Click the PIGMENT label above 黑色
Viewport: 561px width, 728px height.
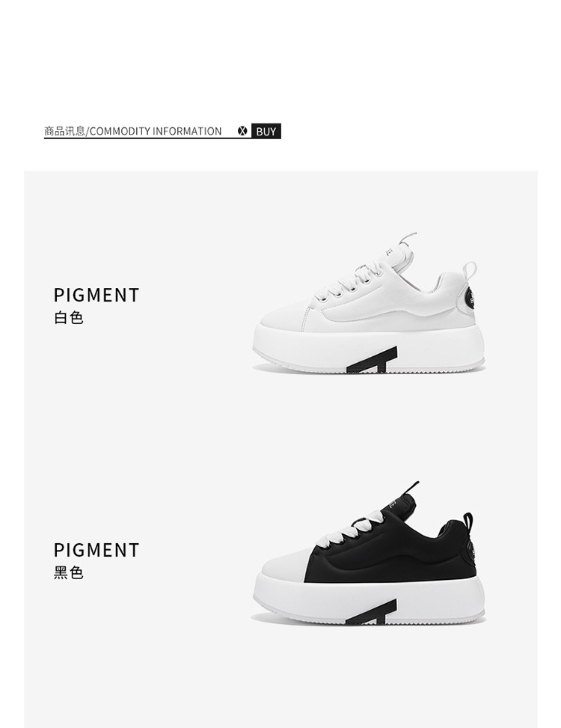coord(96,550)
